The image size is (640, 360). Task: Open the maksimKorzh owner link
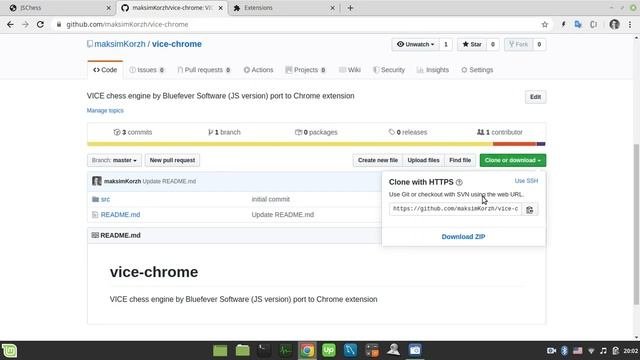[120, 44]
